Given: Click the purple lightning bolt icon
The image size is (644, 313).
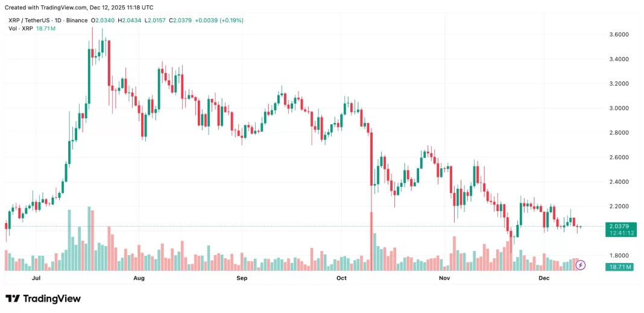Looking at the screenshot, I should tap(581, 265).
